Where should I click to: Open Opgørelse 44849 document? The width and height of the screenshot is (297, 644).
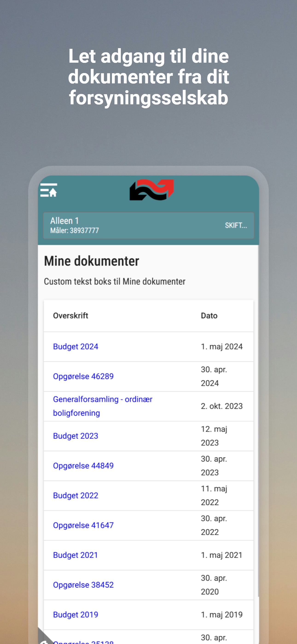[83, 465]
